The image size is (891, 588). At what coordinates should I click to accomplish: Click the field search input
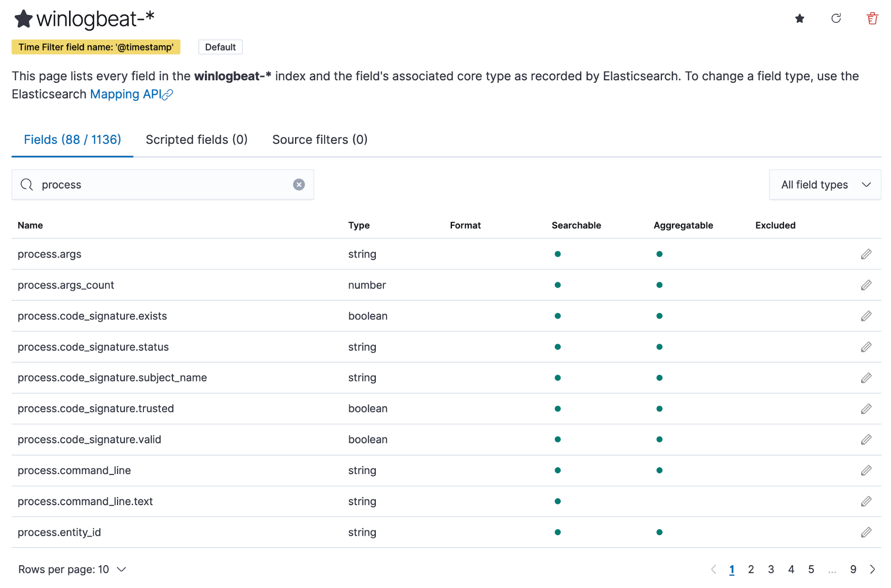pyautogui.click(x=163, y=184)
